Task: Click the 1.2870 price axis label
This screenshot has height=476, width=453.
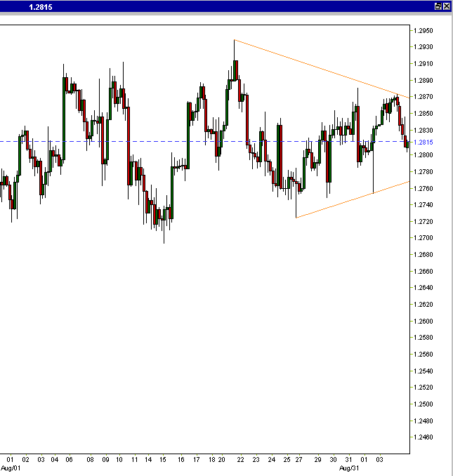Action: (x=424, y=97)
